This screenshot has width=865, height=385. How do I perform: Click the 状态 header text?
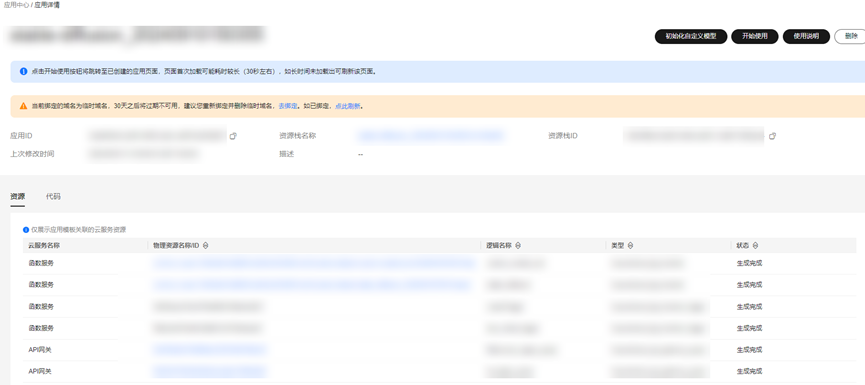[x=743, y=245]
